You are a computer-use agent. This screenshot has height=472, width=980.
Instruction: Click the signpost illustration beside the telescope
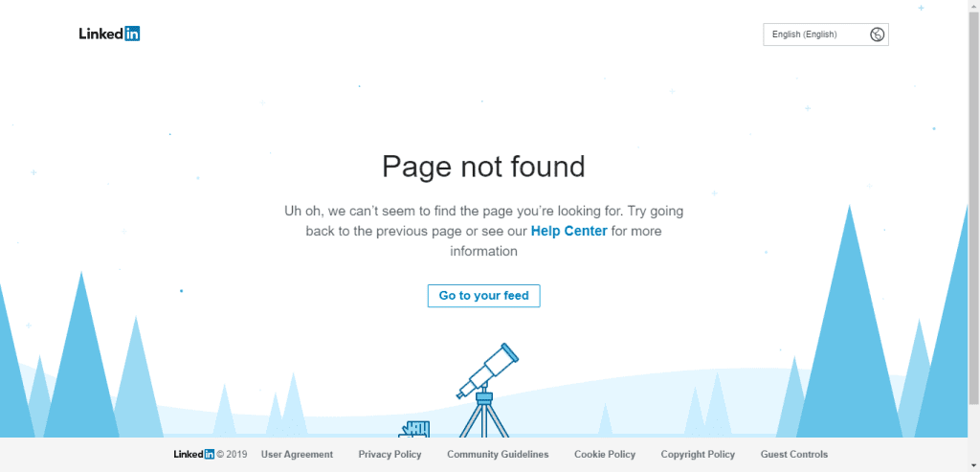click(414, 429)
